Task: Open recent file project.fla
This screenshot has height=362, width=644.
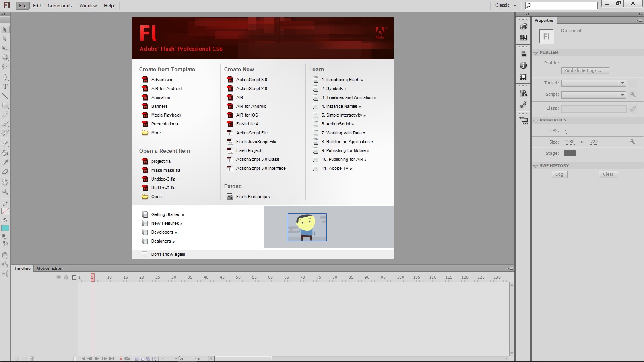Action: coord(160,161)
